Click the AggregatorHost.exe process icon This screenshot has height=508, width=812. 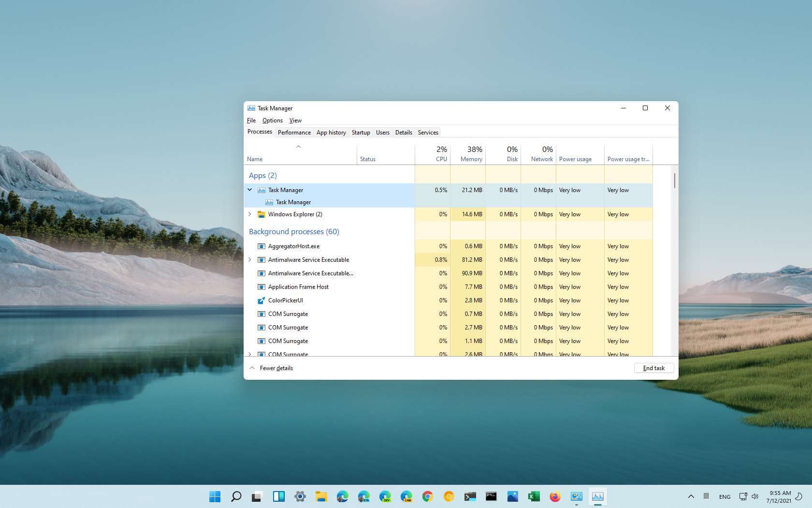(261, 246)
